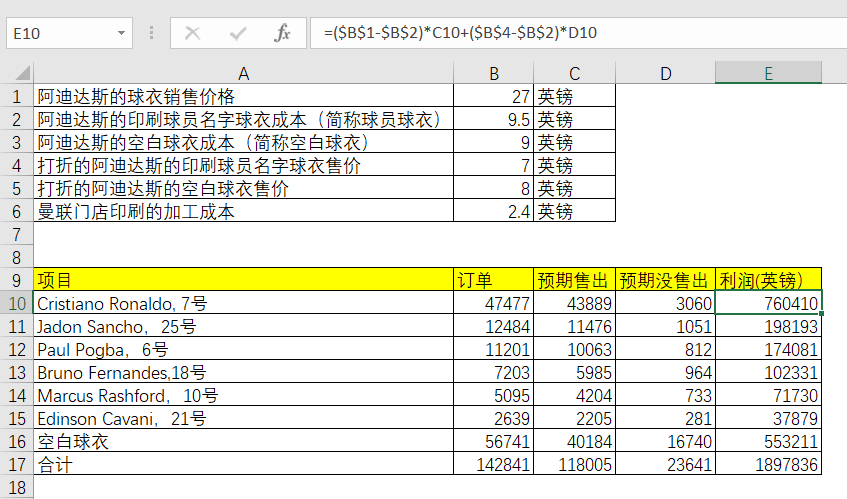This screenshot has width=847, height=499.
Task: Click the Enter checkmark icon in formula bar
Action: click(x=238, y=33)
